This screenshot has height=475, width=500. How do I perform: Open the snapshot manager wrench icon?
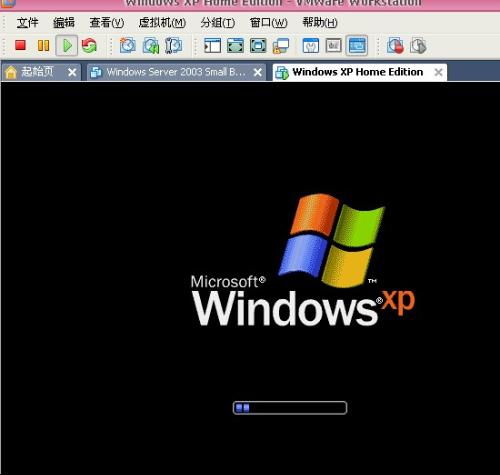(174, 45)
